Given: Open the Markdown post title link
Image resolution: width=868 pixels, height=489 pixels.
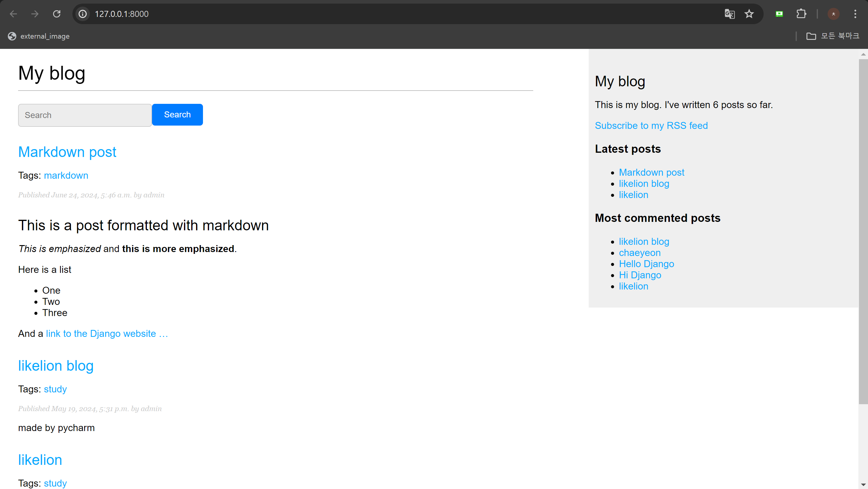Looking at the screenshot, I should pos(67,152).
